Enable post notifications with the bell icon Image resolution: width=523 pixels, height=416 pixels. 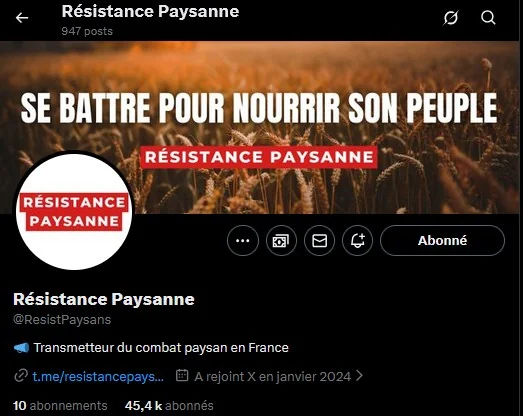pyautogui.click(x=357, y=241)
